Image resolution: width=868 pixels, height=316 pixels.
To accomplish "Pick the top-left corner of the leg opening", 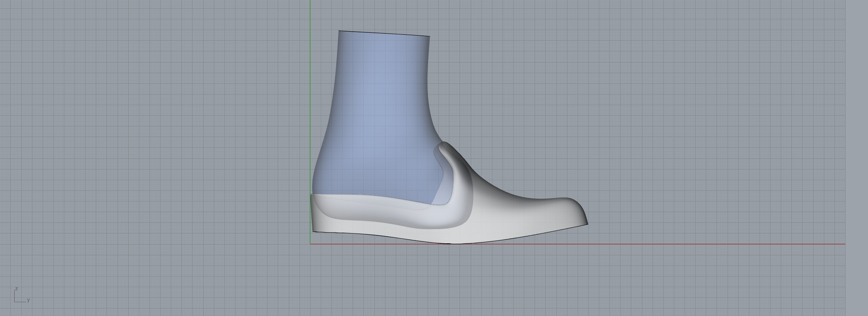I will pos(339,31).
